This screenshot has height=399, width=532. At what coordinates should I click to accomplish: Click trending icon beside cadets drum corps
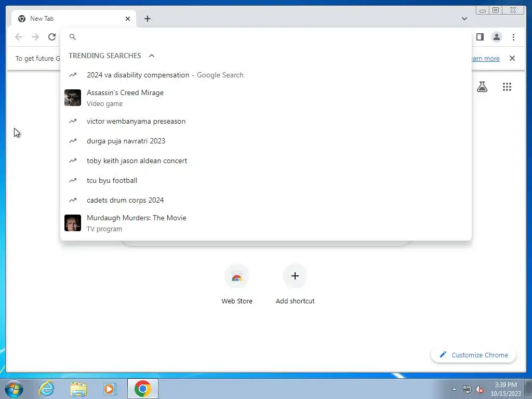tap(73, 200)
